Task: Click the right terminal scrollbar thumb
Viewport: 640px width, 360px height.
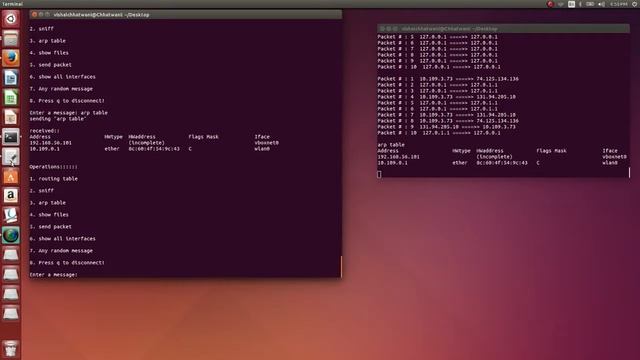Action: click(x=629, y=172)
